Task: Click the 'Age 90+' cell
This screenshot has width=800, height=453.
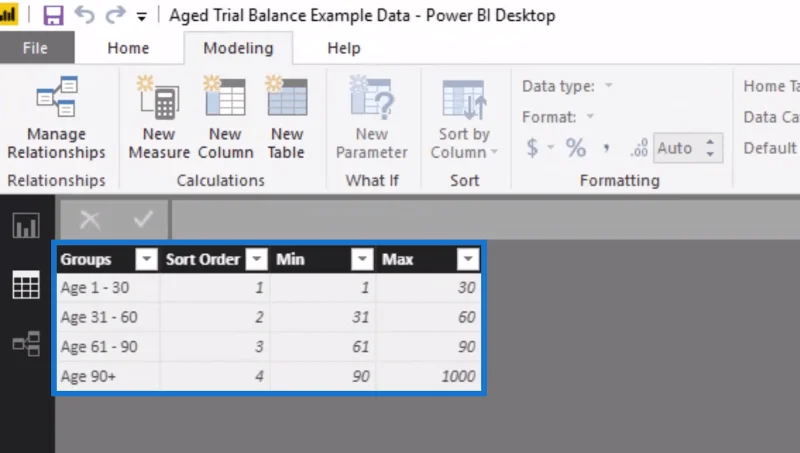Action: click(x=108, y=376)
